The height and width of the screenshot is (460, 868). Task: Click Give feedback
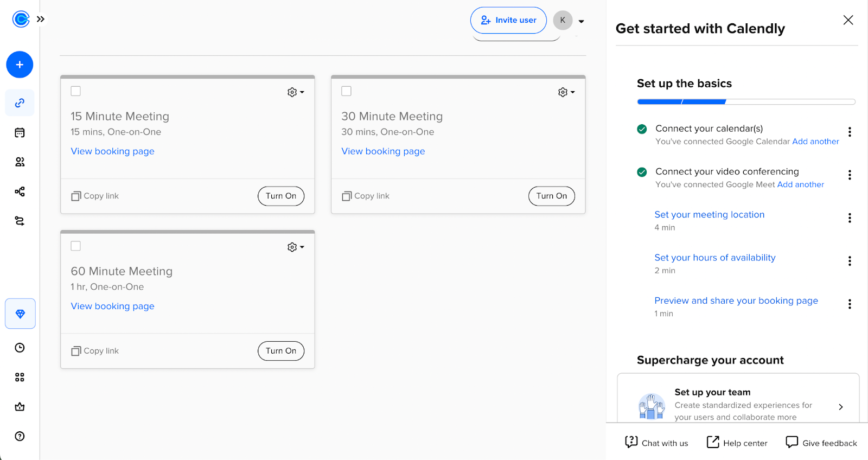[x=821, y=443]
